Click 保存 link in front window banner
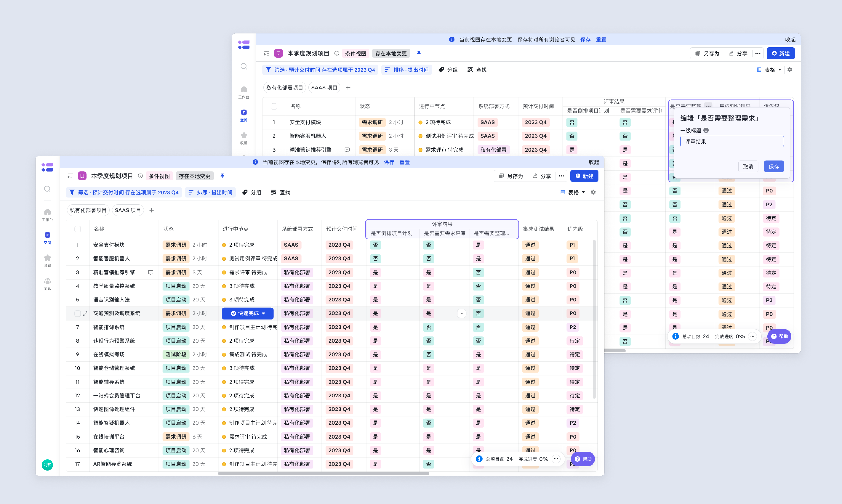842x504 pixels. tap(389, 162)
